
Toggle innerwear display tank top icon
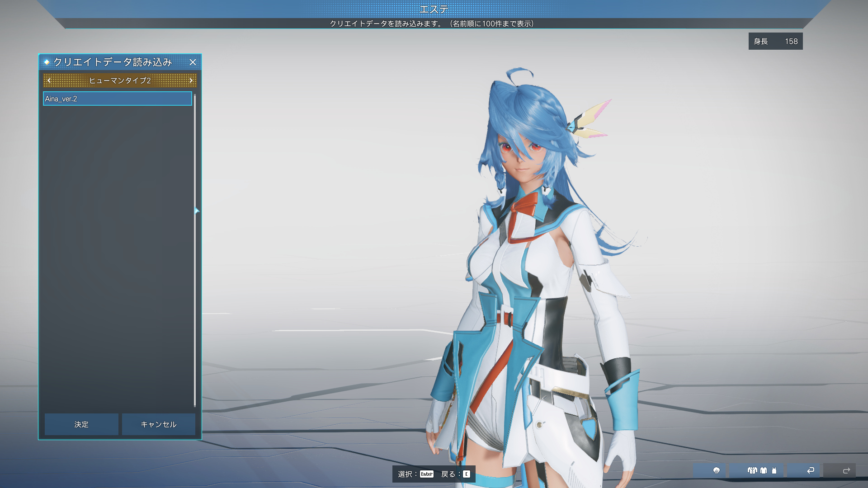tap(774, 470)
